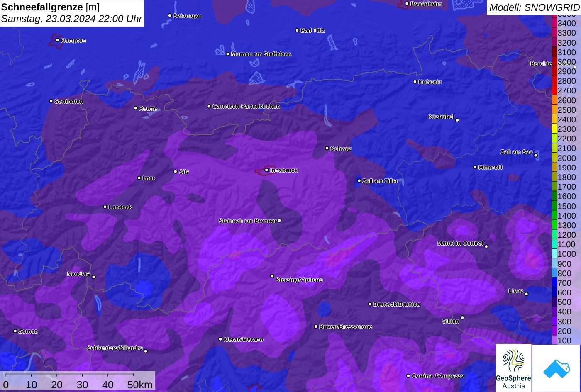Viewport: 581px width, 392px height.
Task: Click the Schwaz marker dot
Action: [x=327, y=148]
